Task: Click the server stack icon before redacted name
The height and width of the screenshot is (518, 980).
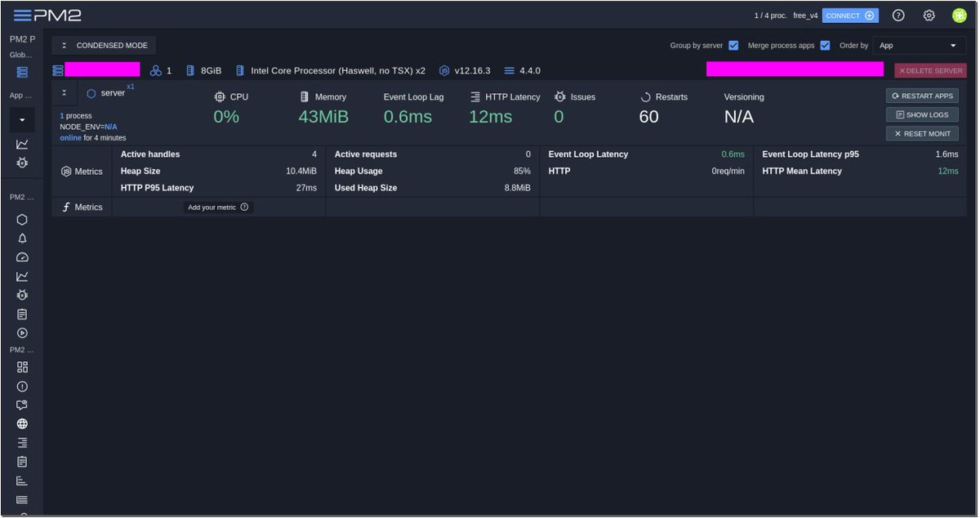Action: coord(58,71)
